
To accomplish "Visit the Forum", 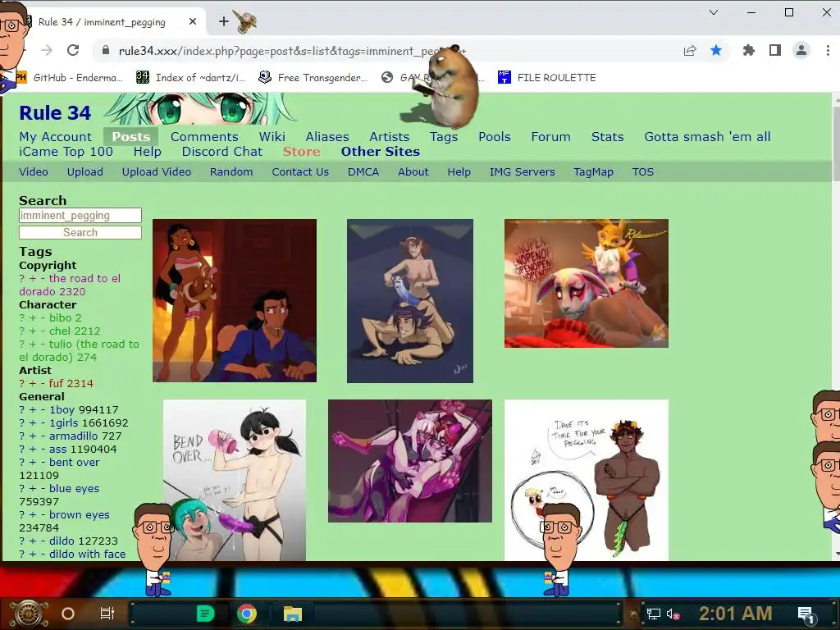I will pyautogui.click(x=550, y=137).
